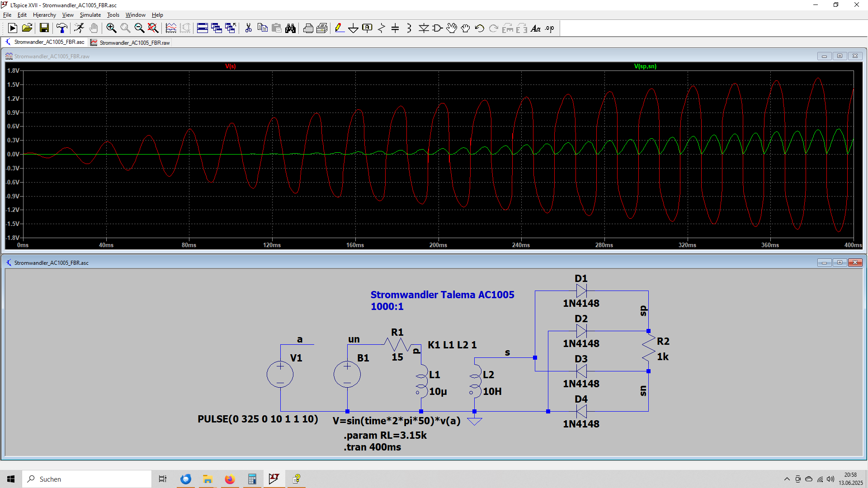This screenshot has height=488, width=868.
Task: Click the Cut scissors tool
Action: point(248,28)
